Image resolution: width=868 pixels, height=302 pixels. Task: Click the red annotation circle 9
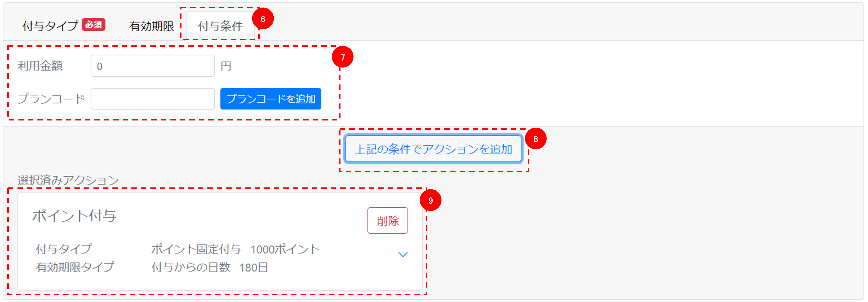tap(431, 200)
